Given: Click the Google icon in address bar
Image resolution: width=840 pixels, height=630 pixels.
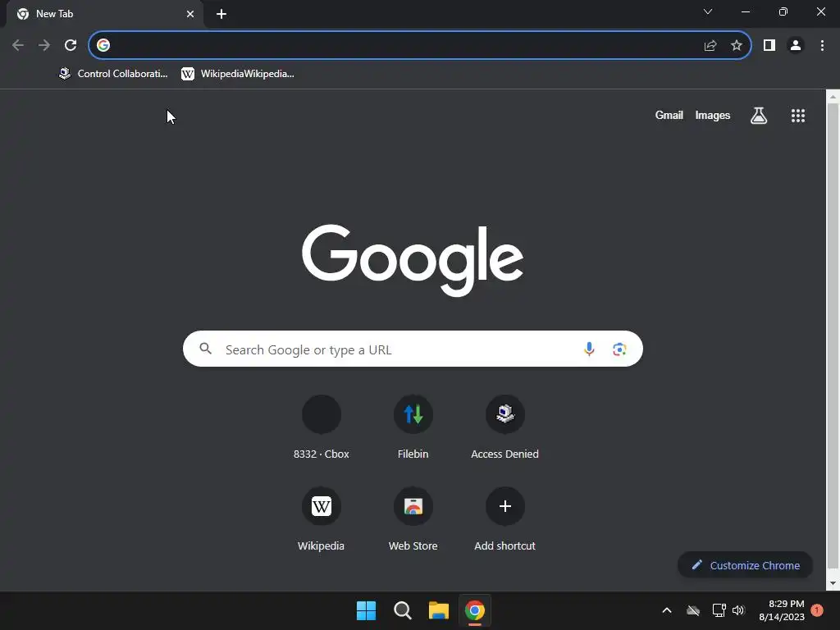Looking at the screenshot, I should (103, 45).
